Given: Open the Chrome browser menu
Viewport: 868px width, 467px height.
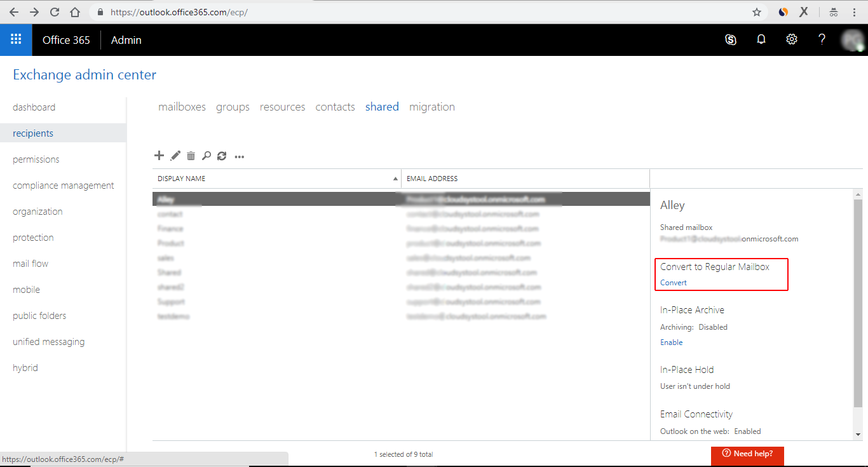Looking at the screenshot, I should (x=853, y=12).
